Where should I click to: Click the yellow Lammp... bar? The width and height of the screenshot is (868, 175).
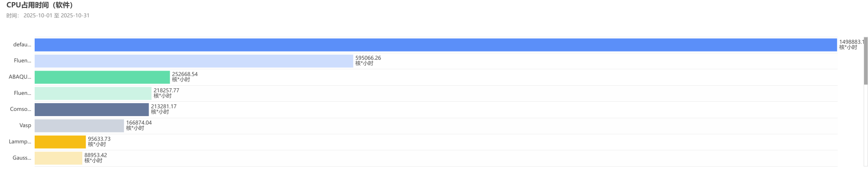pyautogui.click(x=60, y=142)
